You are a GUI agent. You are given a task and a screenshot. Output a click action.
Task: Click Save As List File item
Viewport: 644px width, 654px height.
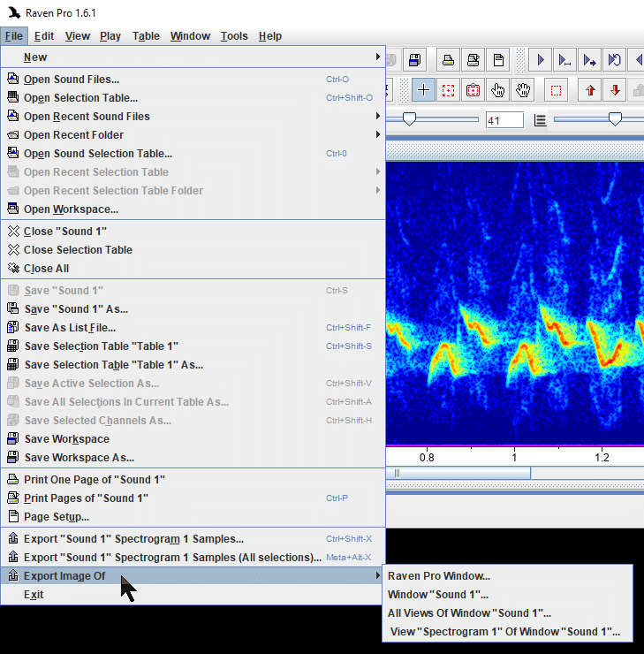coord(193,327)
